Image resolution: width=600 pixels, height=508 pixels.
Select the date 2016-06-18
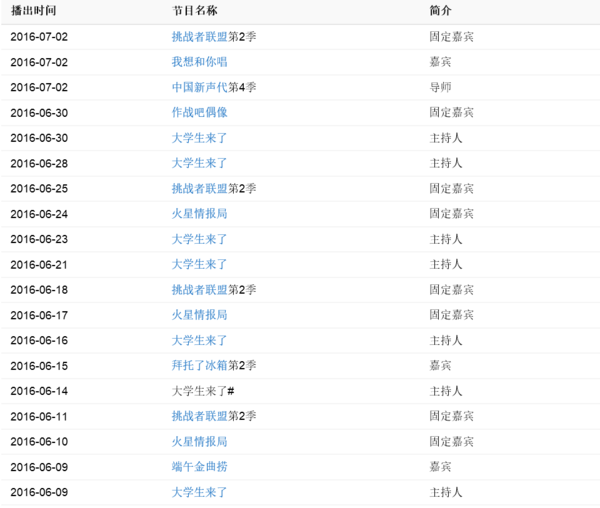point(39,290)
